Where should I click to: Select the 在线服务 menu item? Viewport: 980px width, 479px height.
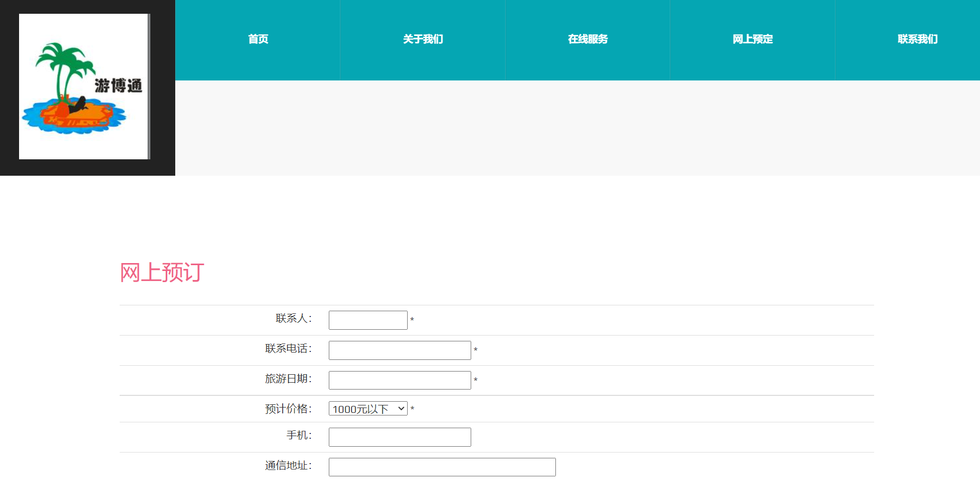pyautogui.click(x=588, y=39)
